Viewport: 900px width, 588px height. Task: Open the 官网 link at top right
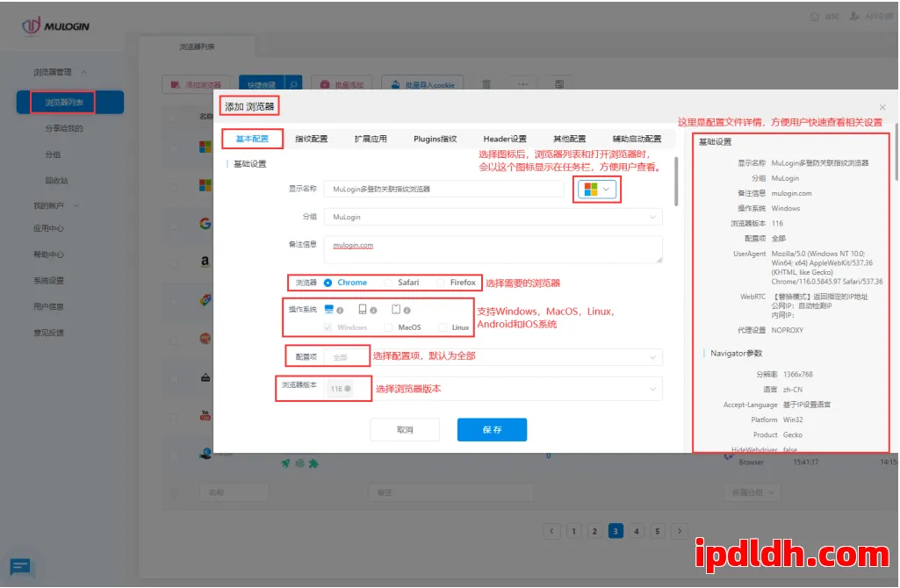click(825, 17)
